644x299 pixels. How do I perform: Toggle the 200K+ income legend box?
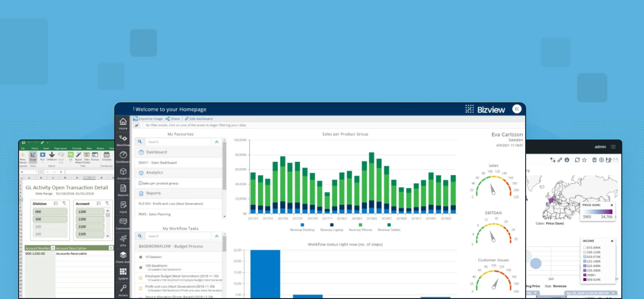585,275
